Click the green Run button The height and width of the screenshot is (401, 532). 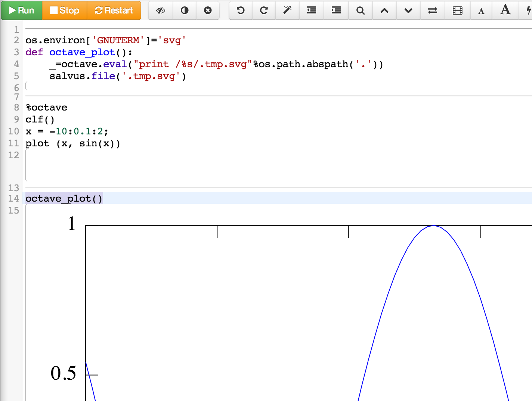pos(21,10)
